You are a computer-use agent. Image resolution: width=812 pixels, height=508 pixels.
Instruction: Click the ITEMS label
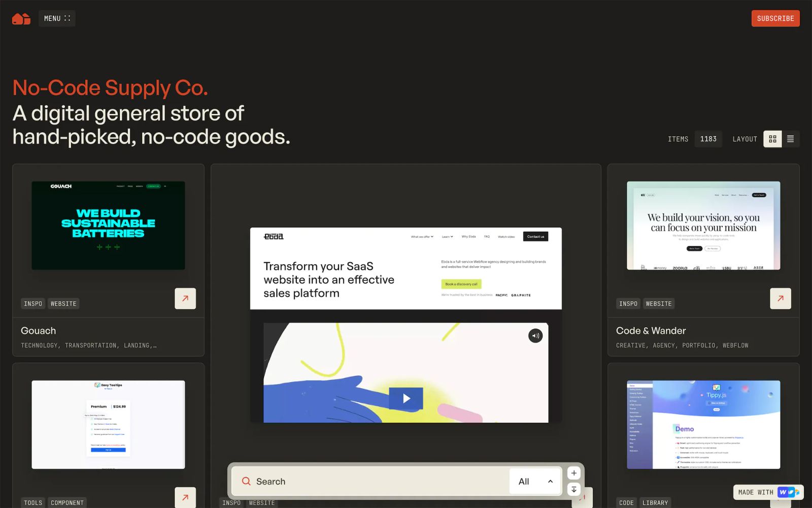(678, 139)
